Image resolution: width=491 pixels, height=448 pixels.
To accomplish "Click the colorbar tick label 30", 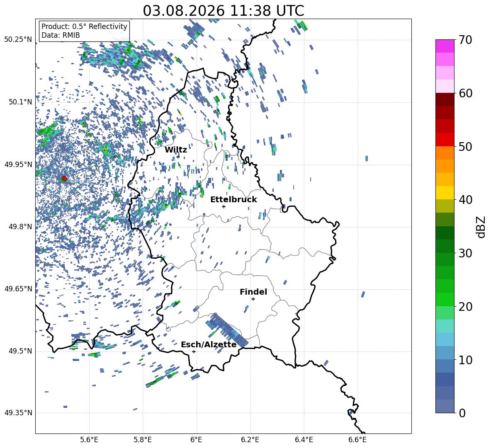I will pos(465,253).
